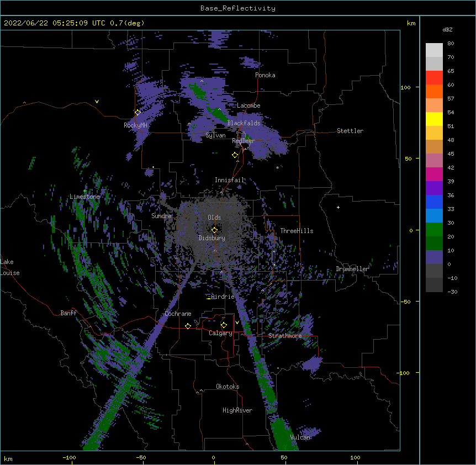Click the yellow diamond marker below Cochrane label
This screenshot has width=476, height=465.
188,326
